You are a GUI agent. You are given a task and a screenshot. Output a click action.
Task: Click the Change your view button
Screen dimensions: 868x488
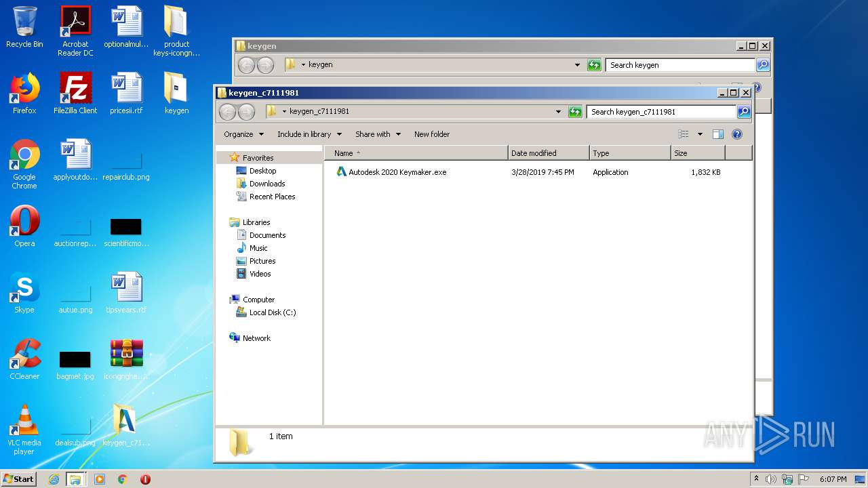coord(684,134)
